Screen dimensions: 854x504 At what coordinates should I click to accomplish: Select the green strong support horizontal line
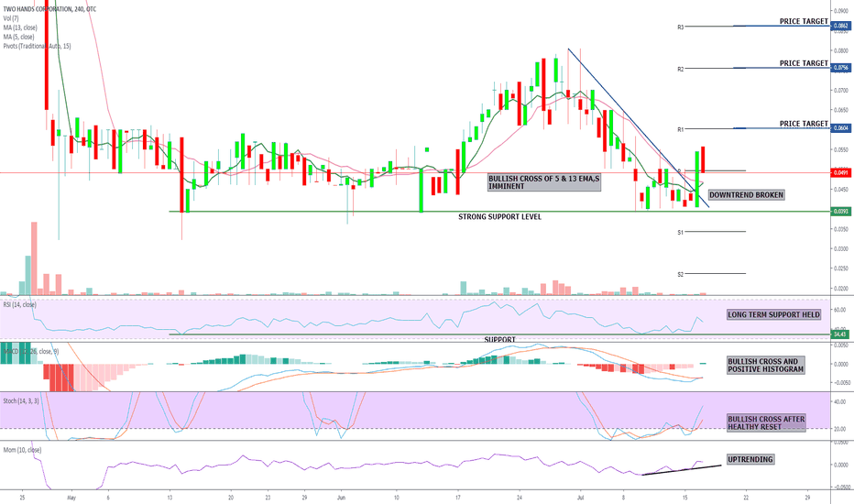(499, 212)
